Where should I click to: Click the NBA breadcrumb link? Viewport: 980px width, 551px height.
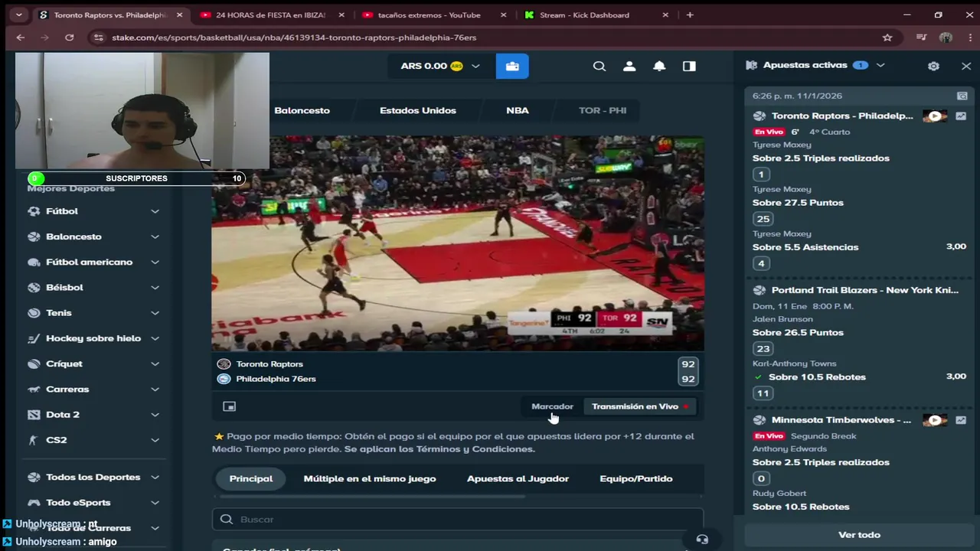tap(518, 110)
